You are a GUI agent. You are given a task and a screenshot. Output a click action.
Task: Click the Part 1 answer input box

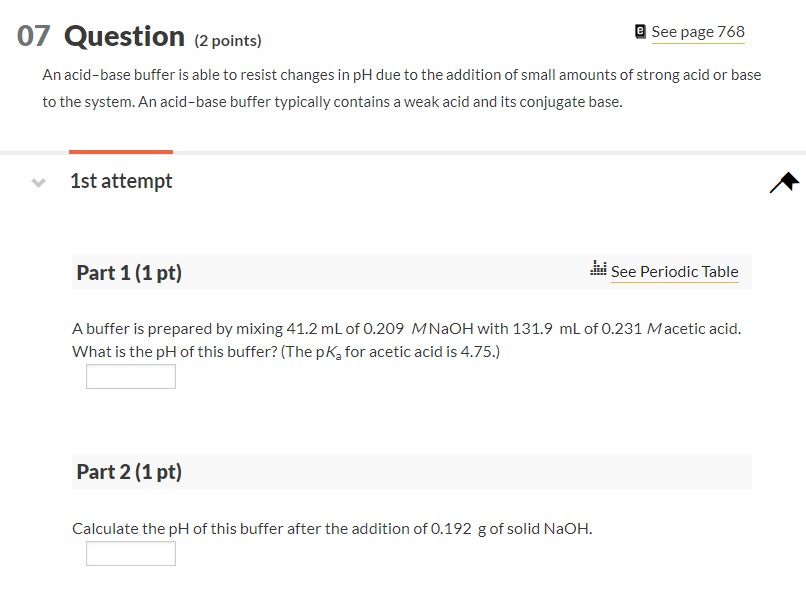pyautogui.click(x=130, y=376)
